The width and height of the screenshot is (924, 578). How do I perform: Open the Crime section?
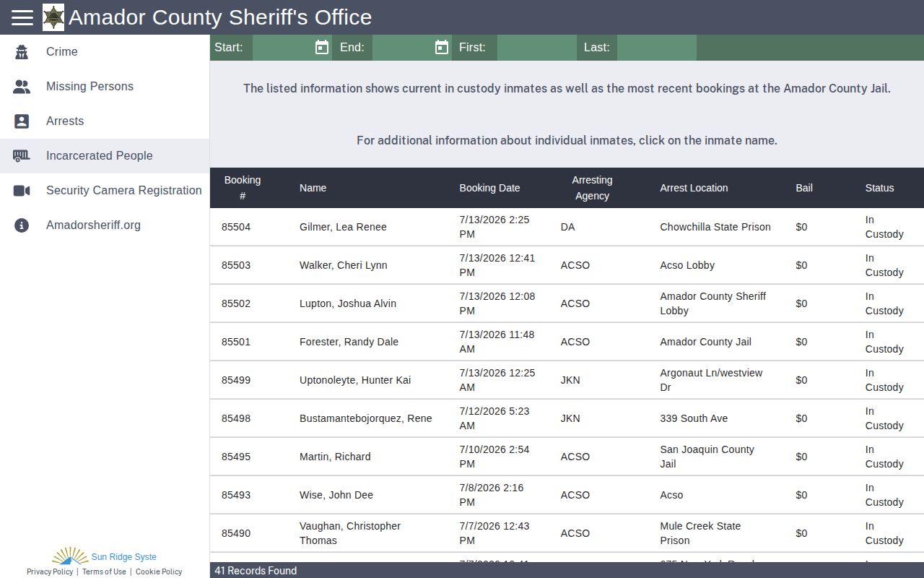tap(105, 52)
